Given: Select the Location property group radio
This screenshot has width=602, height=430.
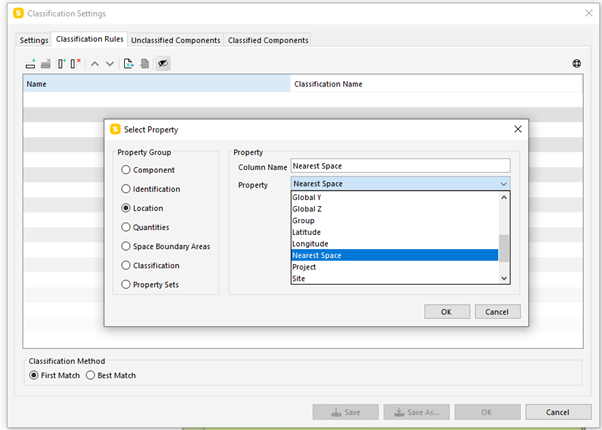Looking at the screenshot, I should click(x=126, y=208).
